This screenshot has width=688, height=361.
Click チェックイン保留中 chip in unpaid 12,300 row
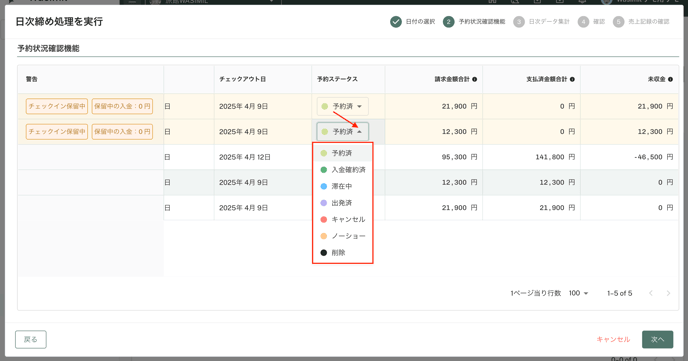click(57, 132)
